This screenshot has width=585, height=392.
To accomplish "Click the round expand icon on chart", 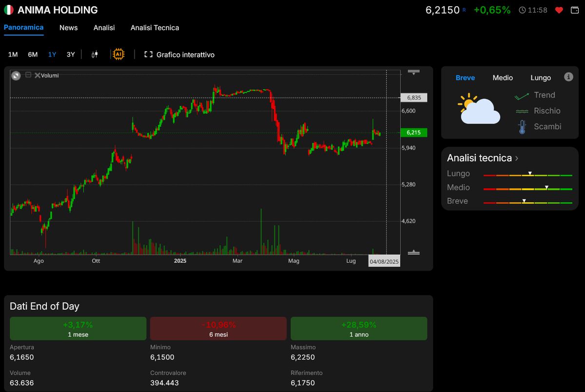I will click(16, 76).
